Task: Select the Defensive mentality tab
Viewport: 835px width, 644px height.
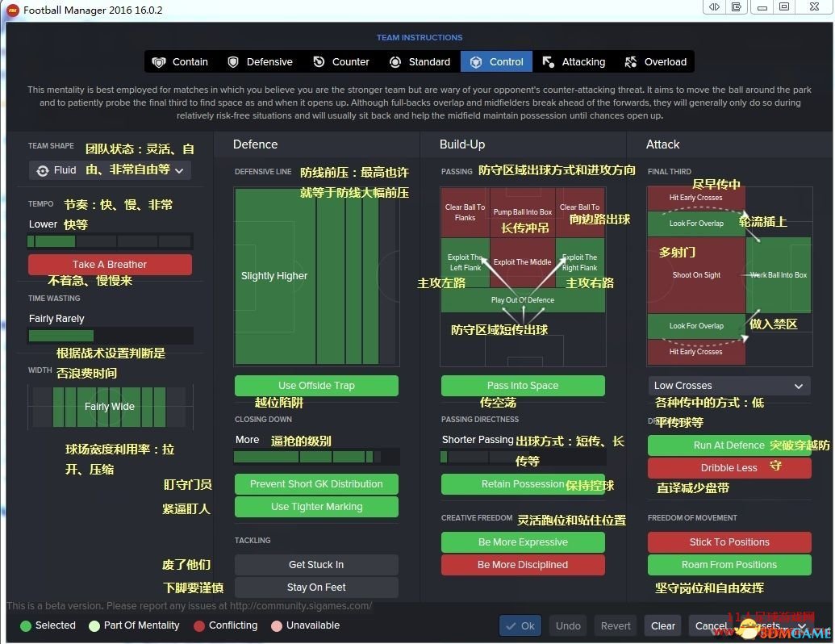Action: coord(260,62)
